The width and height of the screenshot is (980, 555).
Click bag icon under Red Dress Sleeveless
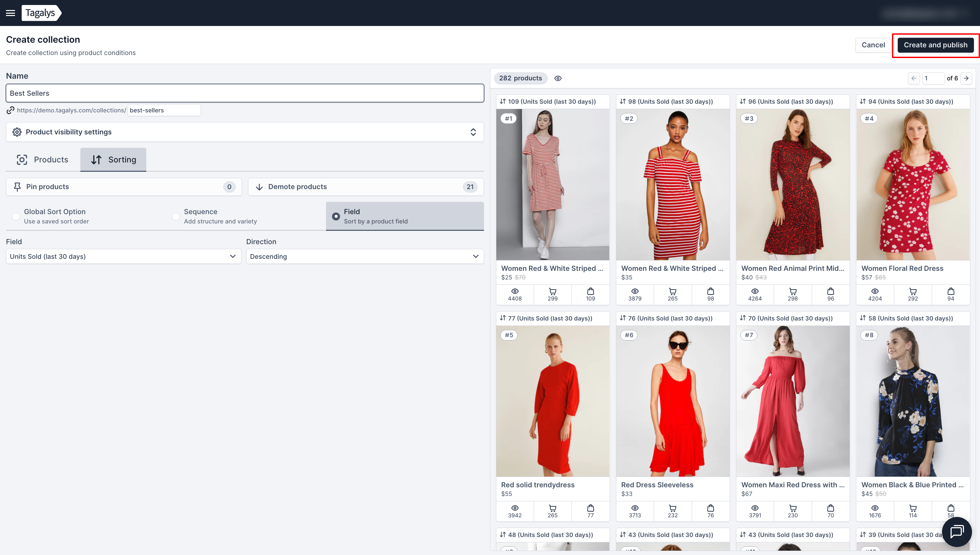coord(710,508)
